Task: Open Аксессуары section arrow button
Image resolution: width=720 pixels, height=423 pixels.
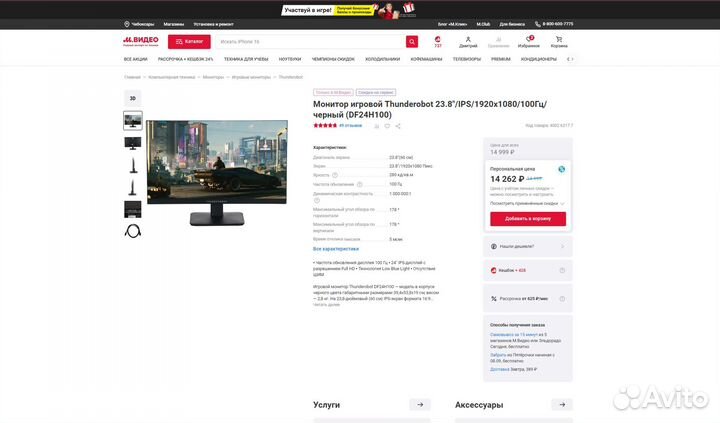Action: coord(562,405)
